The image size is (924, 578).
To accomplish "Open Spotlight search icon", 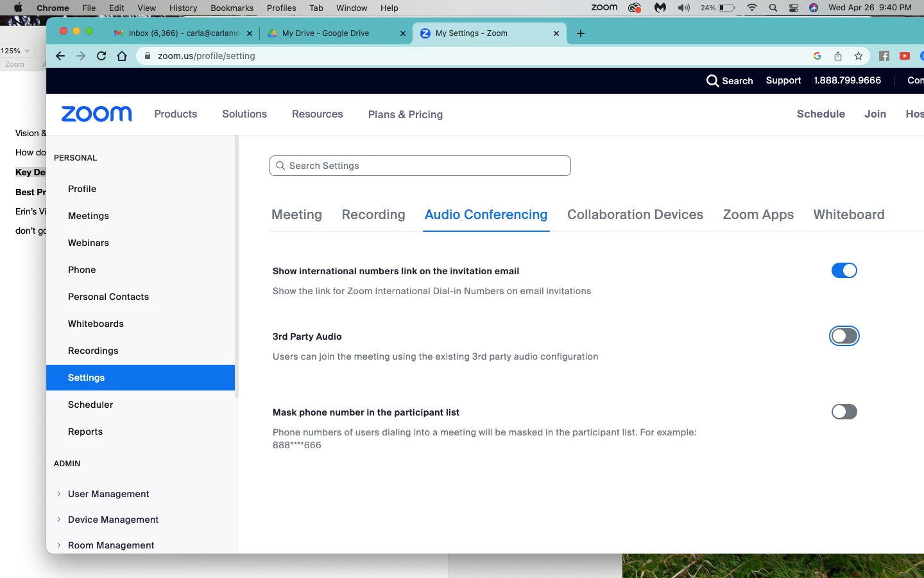I will click(773, 8).
